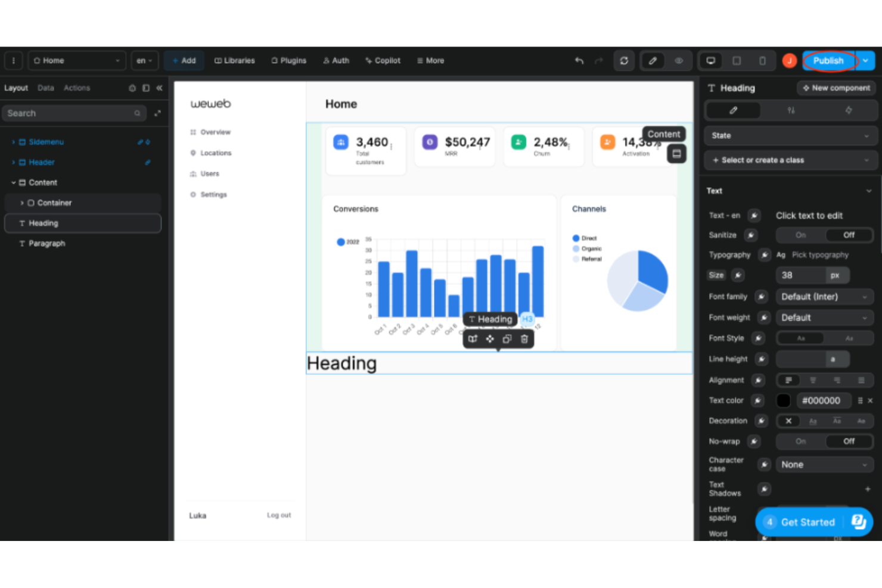Expand the State dropdown
This screenshot has height=588, width=882.
790,135
